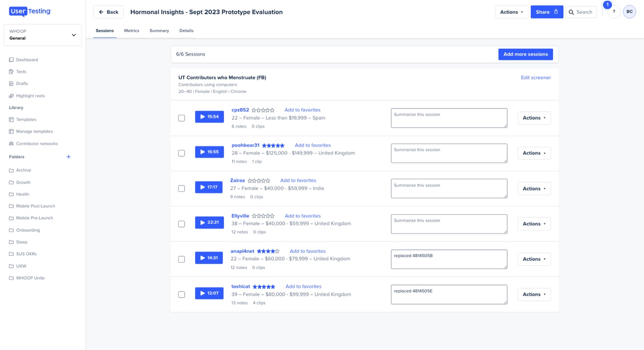Click the star rating for Ellyville
Viewport: 644px width, 350px height.
263,216
